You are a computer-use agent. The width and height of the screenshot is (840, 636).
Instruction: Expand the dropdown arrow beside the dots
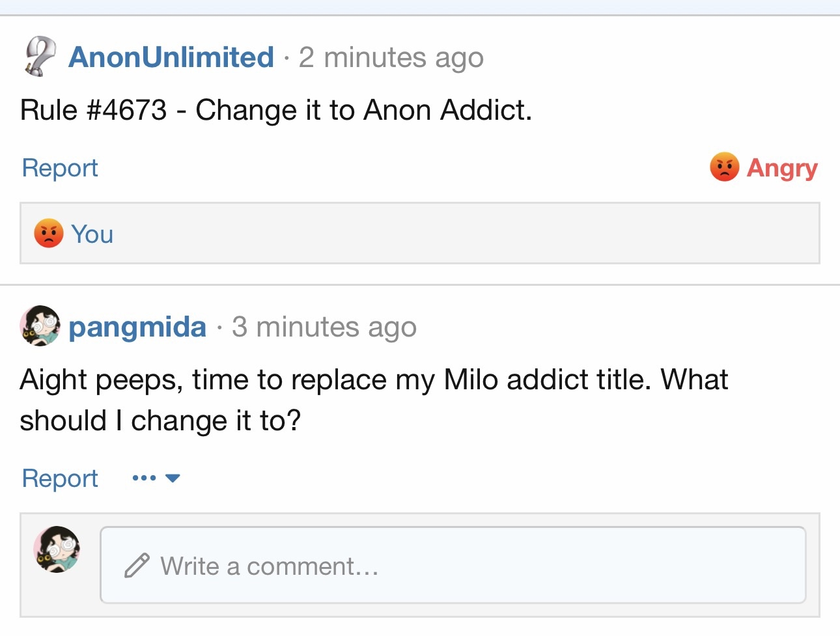coord(173,478)
